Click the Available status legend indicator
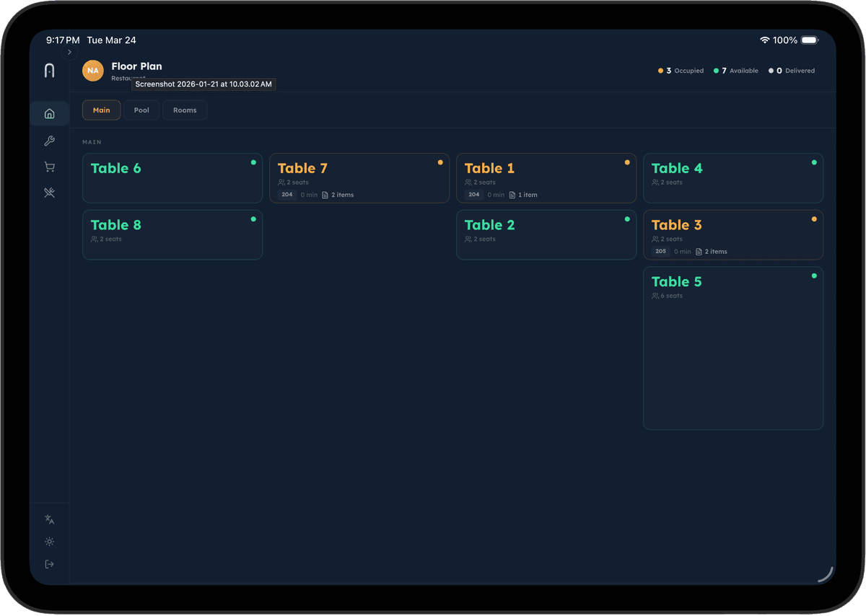866x616 pixels. (x=736, y=71)
